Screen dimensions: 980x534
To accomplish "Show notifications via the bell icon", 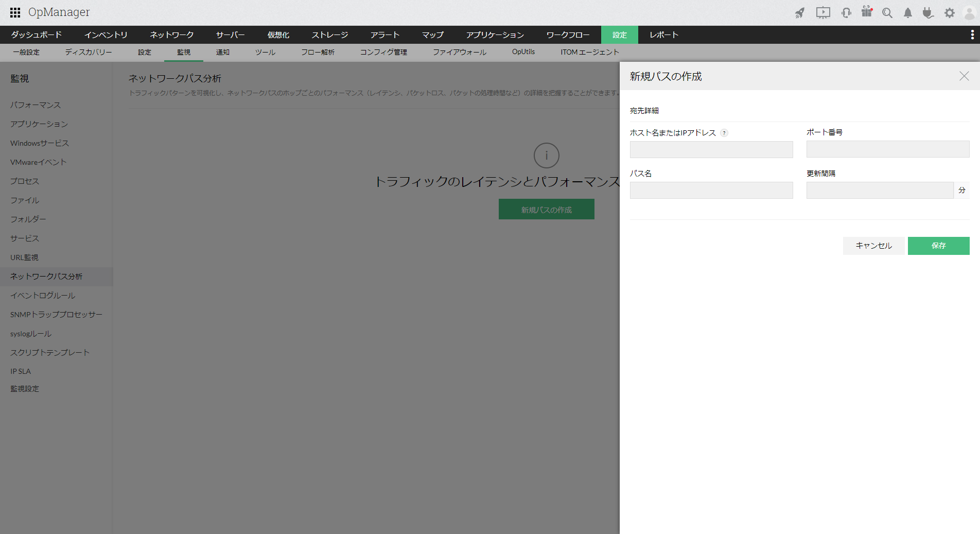I will click(907, 12).
